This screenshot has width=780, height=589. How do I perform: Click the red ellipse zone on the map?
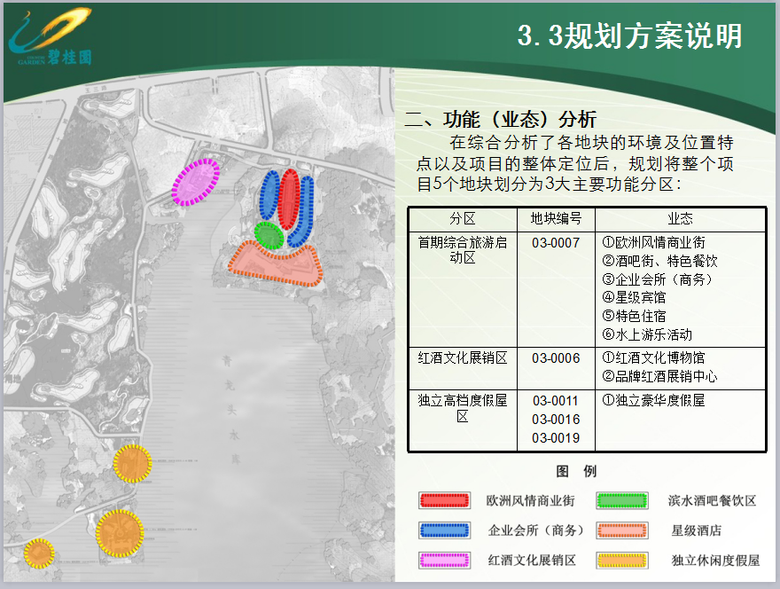288,197
